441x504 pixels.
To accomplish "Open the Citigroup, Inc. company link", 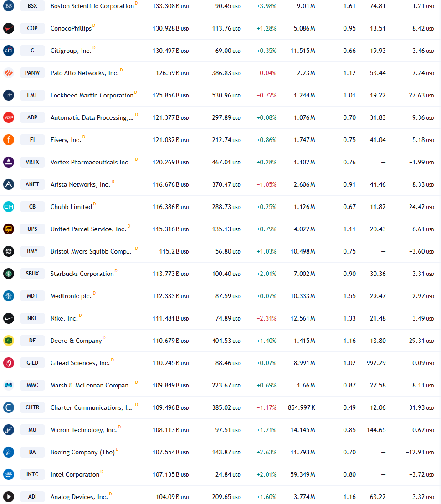I will [71, 51].
